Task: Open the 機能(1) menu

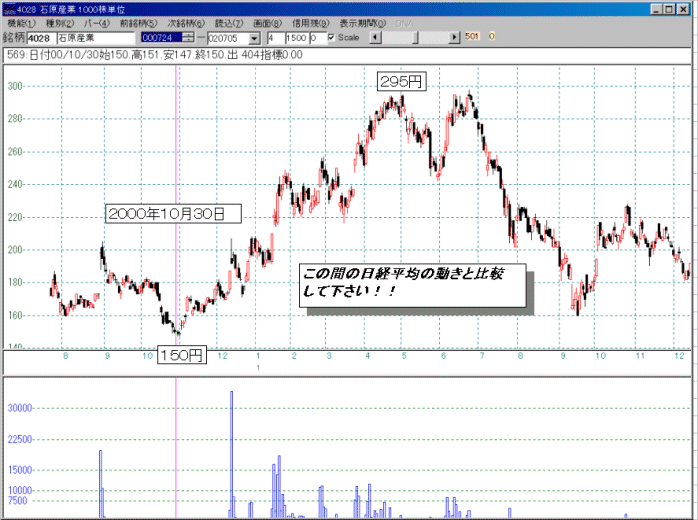Action: point(22,22)
